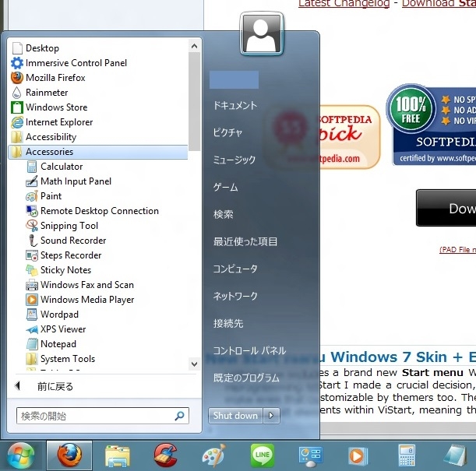Open the Paint palette taskbar icon
Image resolution: width=476 pixels, height=471 pixels.
coord(214,455)
